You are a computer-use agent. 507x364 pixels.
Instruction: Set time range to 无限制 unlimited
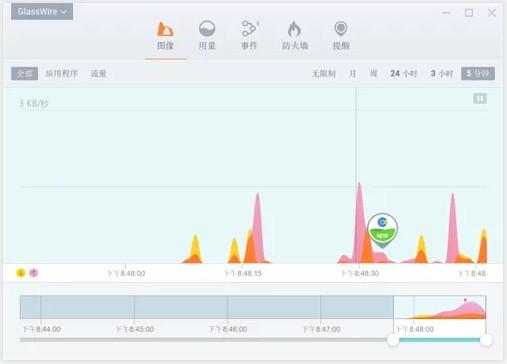324,74
